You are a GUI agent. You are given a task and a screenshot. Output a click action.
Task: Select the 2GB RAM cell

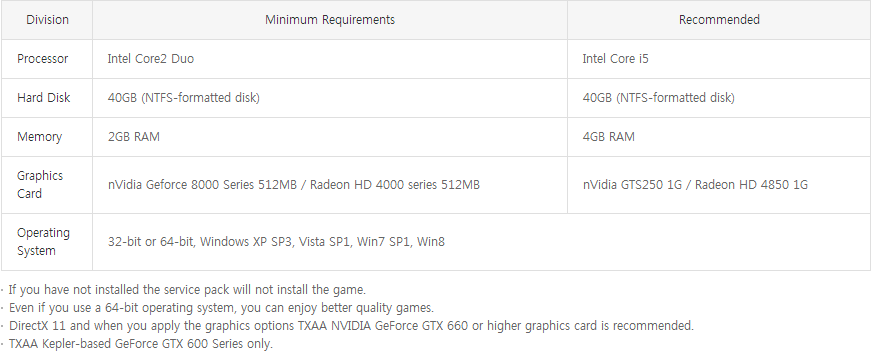tap(330, 137)
